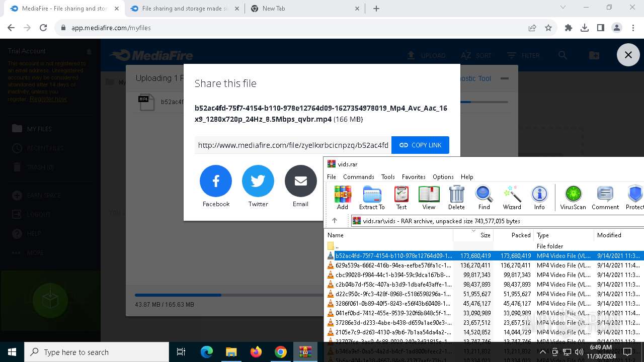
Task: Open Chrome downloads icon
Action: tap(585, 28)
